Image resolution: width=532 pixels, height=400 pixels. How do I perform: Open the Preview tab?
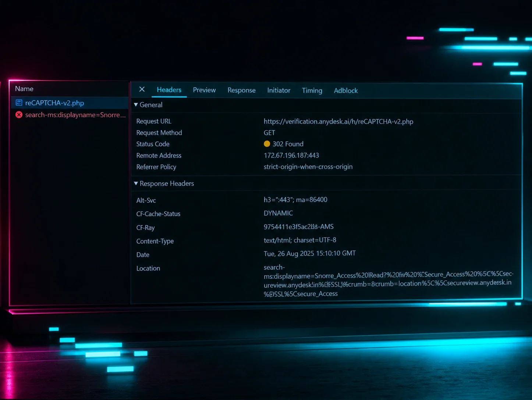pos(204,90)
